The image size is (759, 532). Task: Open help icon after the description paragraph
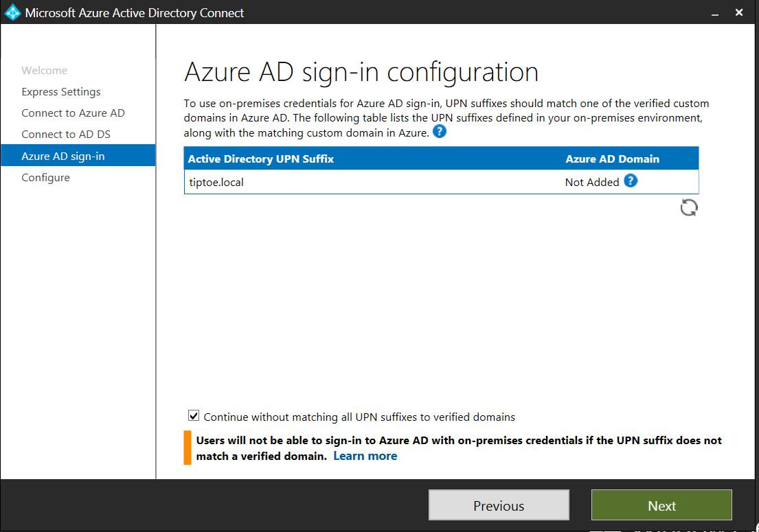coord(439,131)
